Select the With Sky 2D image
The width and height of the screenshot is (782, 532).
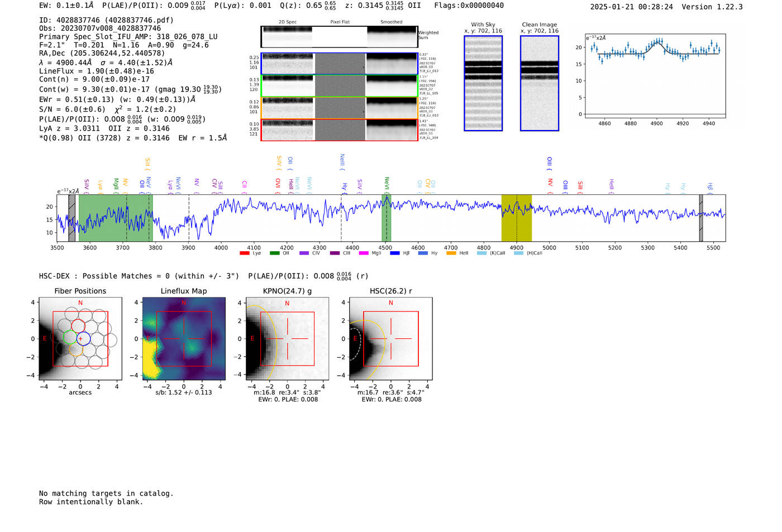(x=483, y=83)
